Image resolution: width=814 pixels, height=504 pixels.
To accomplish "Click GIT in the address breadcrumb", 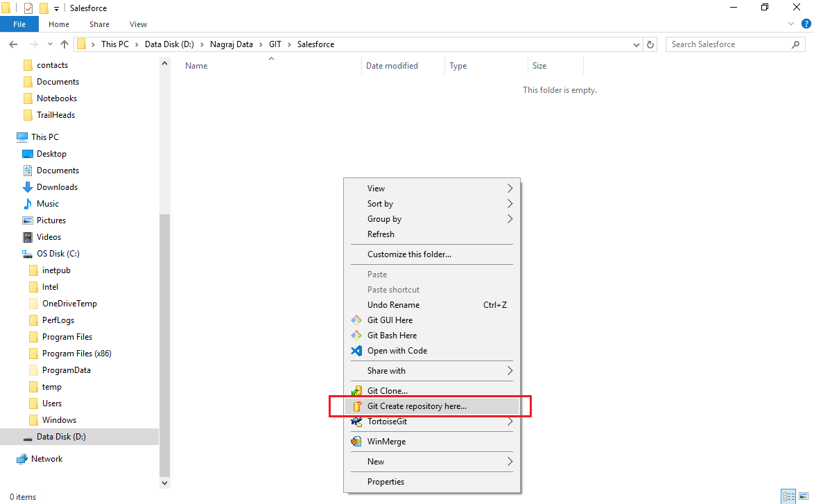I will 275,44.
